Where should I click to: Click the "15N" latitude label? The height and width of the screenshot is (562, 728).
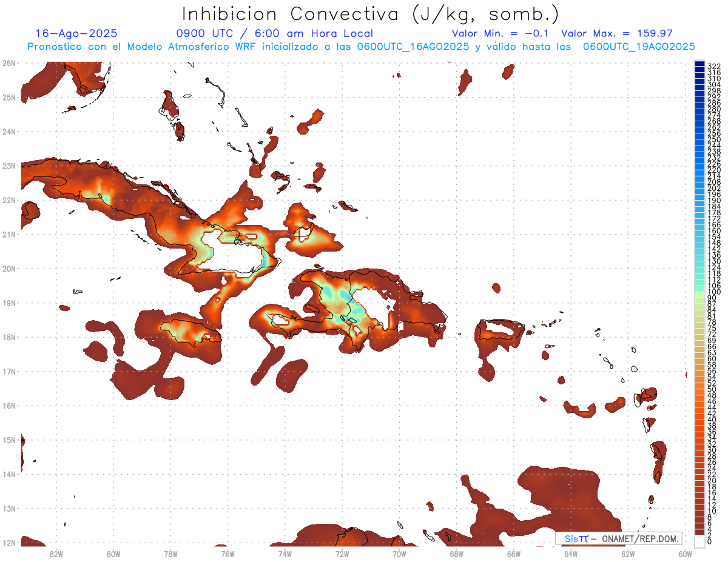pos(9,440)
